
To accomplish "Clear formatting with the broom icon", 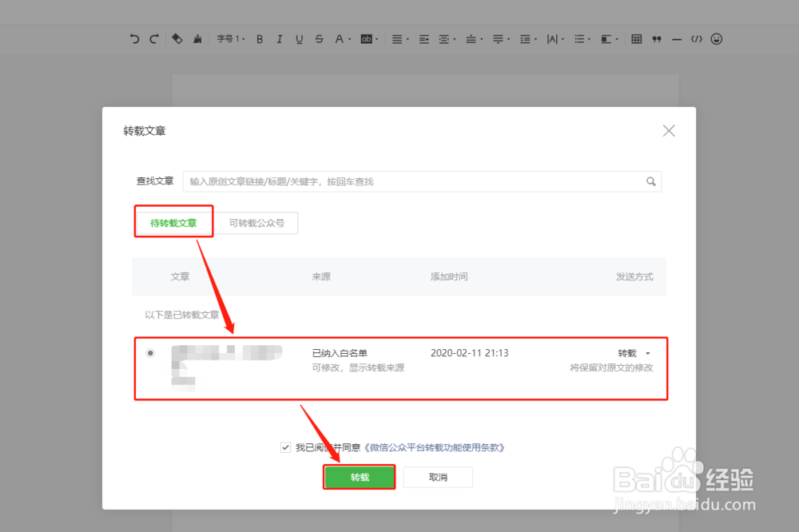I will 197,39.
